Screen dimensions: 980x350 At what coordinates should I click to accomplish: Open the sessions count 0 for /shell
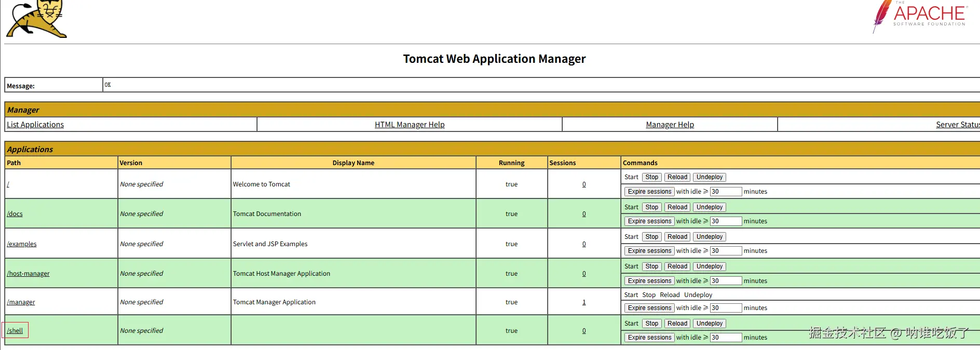[x=584, y=331]
